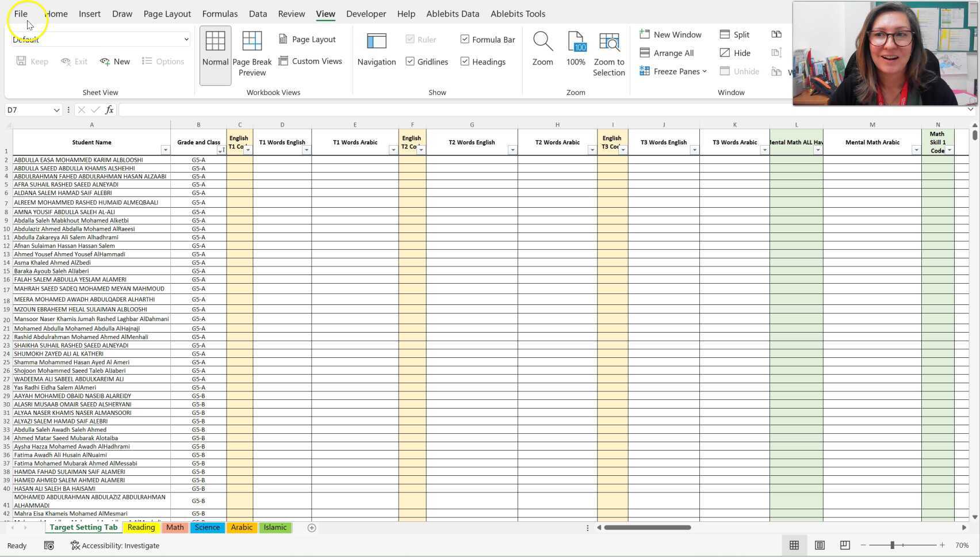
Task: Disable the Headings checkbox
Action: 465,62
